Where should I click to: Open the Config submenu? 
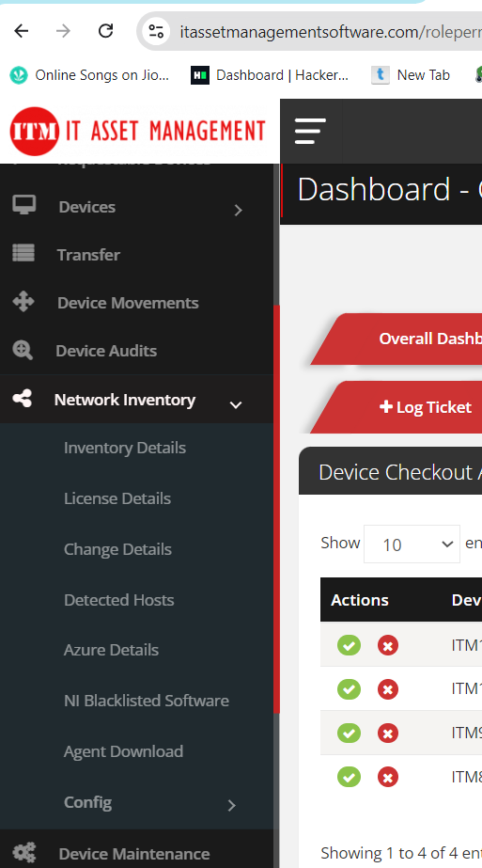pos(87,802)
